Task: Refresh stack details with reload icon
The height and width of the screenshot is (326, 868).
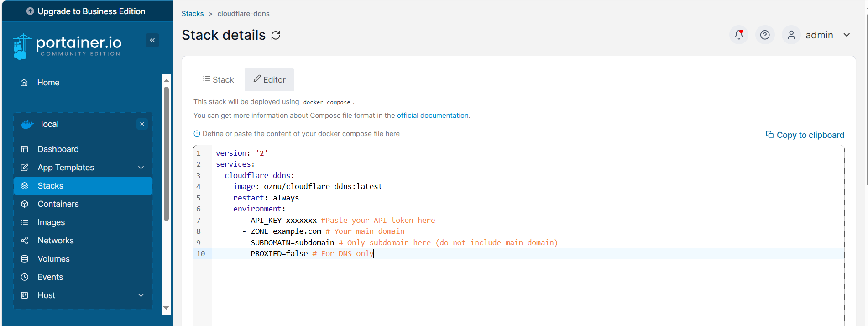Action: 276,35
